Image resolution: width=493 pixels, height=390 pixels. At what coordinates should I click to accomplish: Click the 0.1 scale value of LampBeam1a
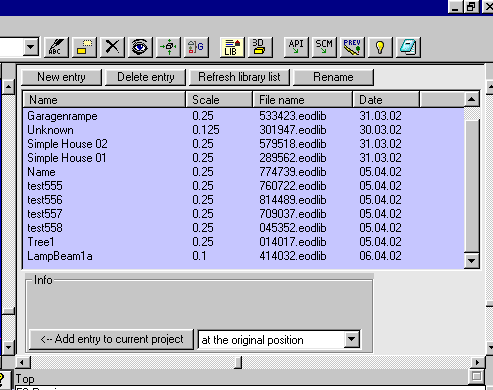(x=199, y=256)
